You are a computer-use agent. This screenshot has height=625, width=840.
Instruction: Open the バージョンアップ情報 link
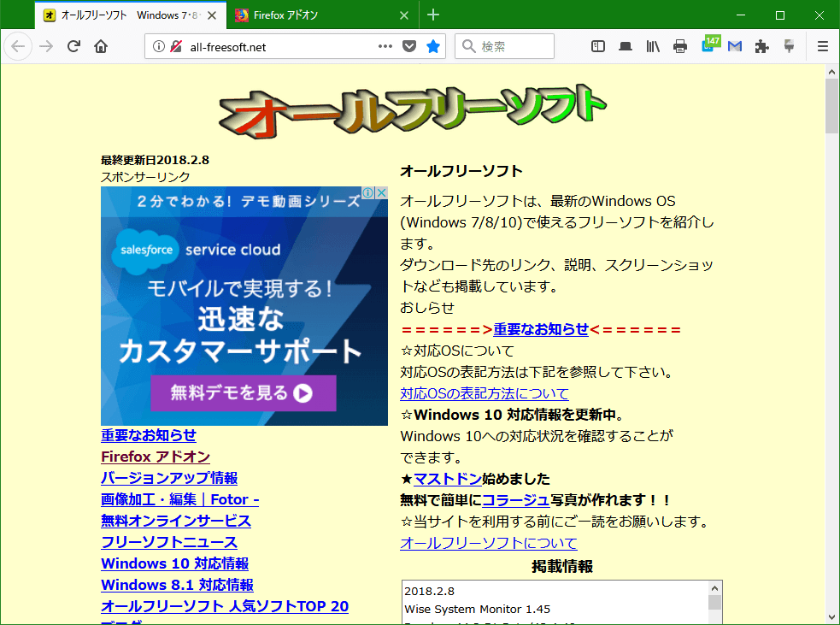169,478
